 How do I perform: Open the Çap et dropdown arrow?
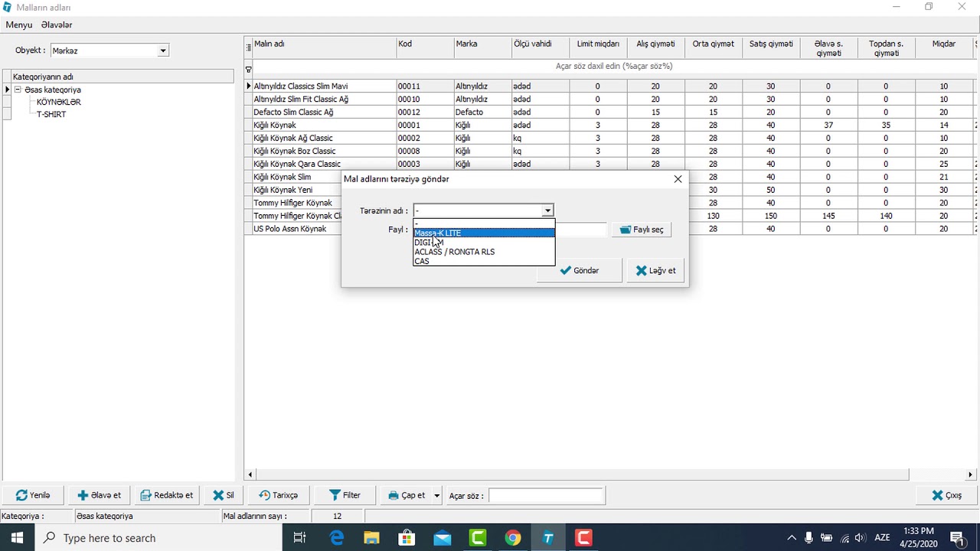pos(437,495)
